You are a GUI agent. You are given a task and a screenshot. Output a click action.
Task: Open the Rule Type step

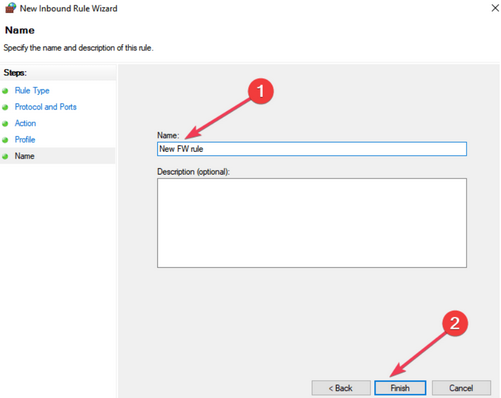coord(32,90)
